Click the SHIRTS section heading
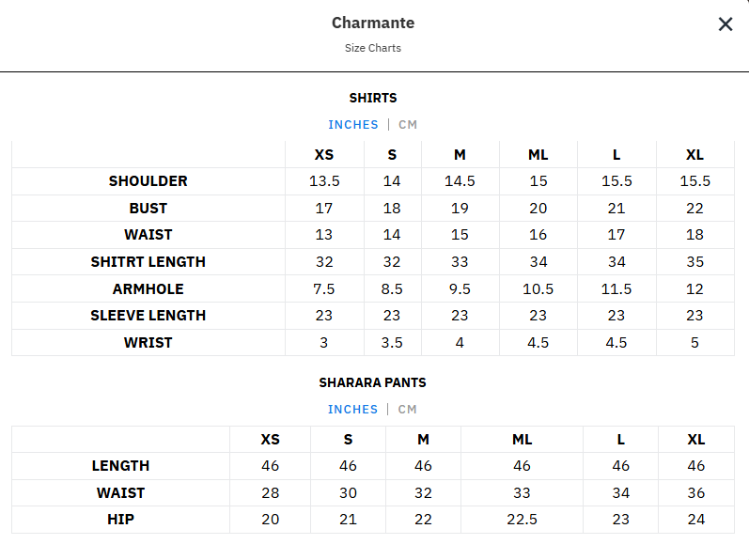749x560 pixels. click(373, 98)
